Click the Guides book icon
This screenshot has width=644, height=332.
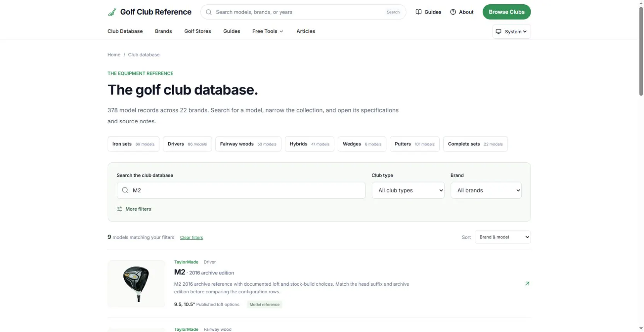(419, 12)
